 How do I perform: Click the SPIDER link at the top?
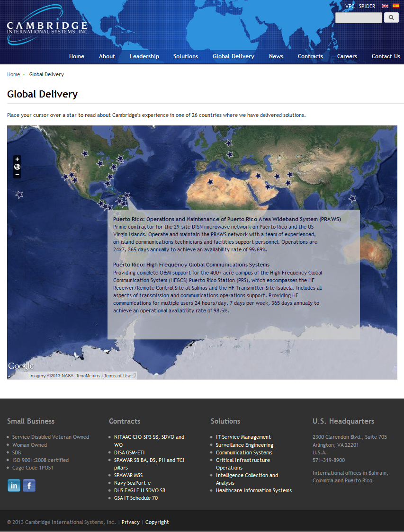[367, 6]
